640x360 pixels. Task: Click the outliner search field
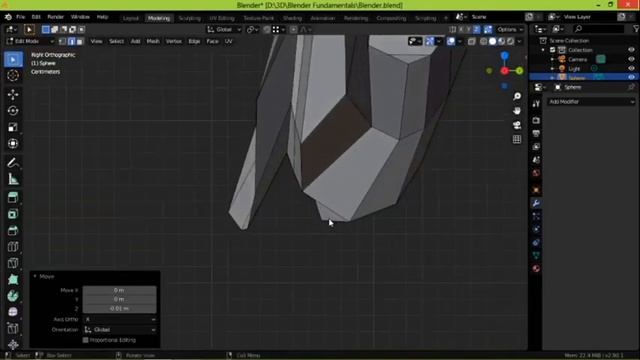click(598, 29)
